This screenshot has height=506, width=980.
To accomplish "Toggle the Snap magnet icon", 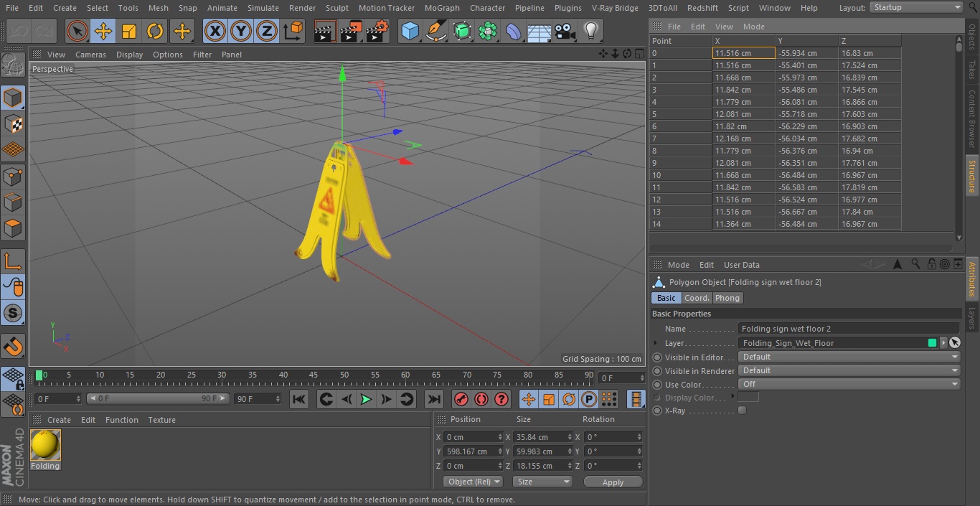I will (13, 346).
